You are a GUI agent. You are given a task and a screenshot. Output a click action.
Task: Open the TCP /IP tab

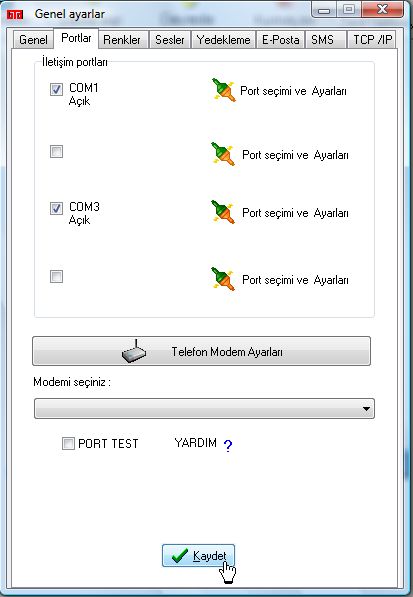tap(372, 40)
